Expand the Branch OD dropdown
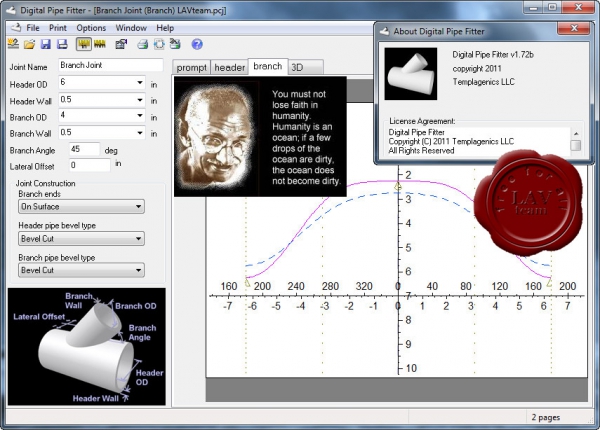Viewport: 600px width, 430px height. coord(140,116)
